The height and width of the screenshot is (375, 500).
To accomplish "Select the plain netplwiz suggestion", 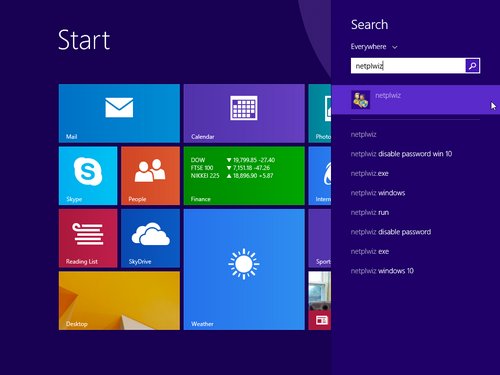I will (363, 134).
